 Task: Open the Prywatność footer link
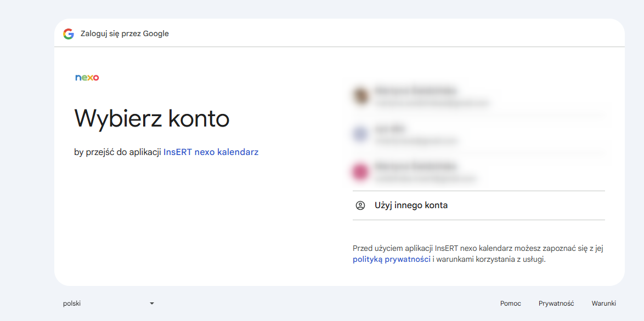556,303
